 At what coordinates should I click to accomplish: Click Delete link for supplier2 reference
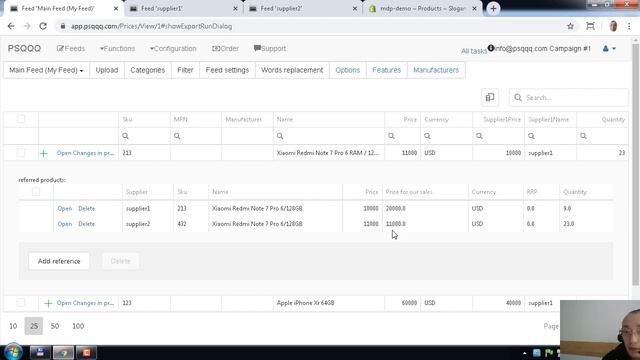point(87,224)
